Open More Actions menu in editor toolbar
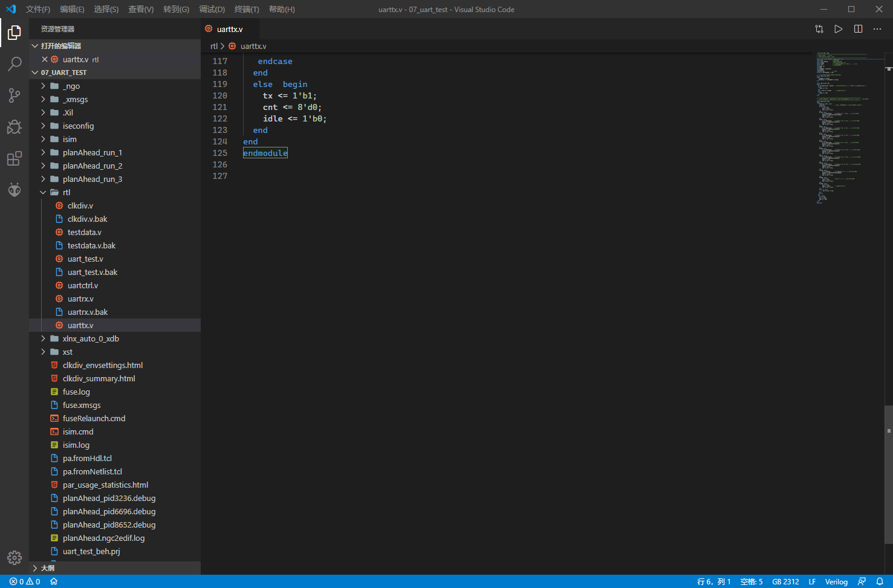The height and width of the screenshot is (588, 893). [x=878, y=28]
